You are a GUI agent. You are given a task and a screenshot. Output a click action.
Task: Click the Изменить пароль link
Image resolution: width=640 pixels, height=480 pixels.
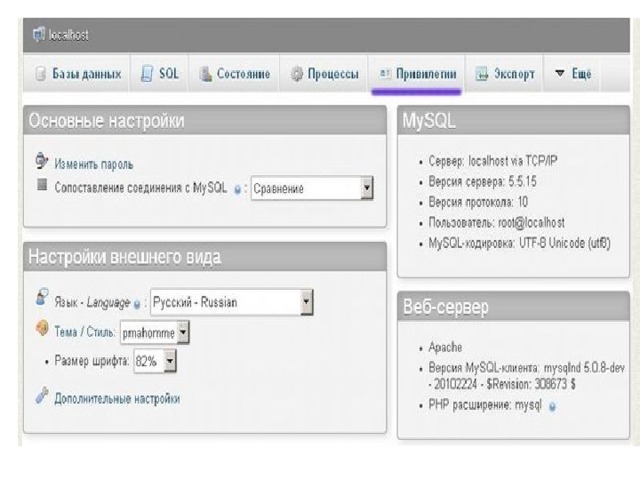[94, 163]
